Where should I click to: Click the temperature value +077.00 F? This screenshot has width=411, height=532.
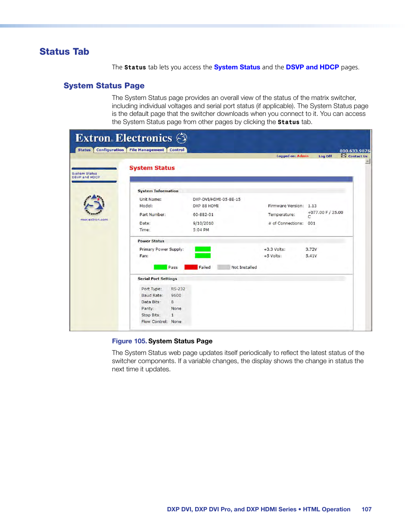pyautogui.click(x=325, y=214)
